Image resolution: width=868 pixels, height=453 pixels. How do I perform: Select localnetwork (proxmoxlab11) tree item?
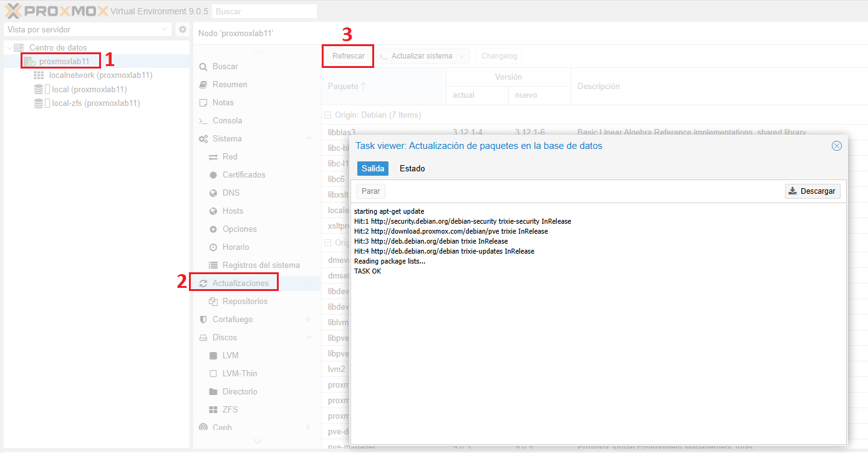pos(100,75)
